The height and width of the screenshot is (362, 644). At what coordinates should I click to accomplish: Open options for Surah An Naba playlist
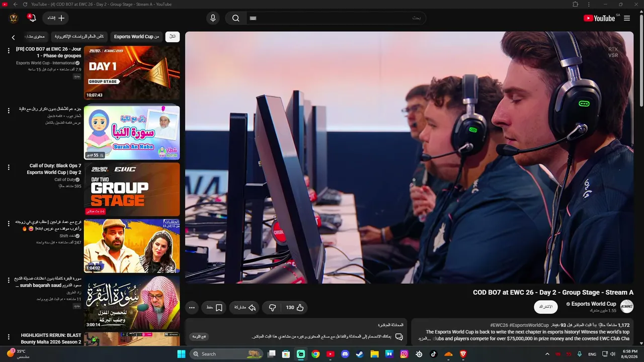[9, 111]
